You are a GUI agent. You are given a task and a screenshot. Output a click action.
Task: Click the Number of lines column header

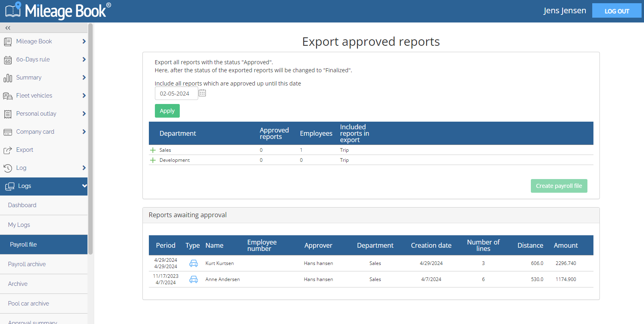[x=483, y=245]
